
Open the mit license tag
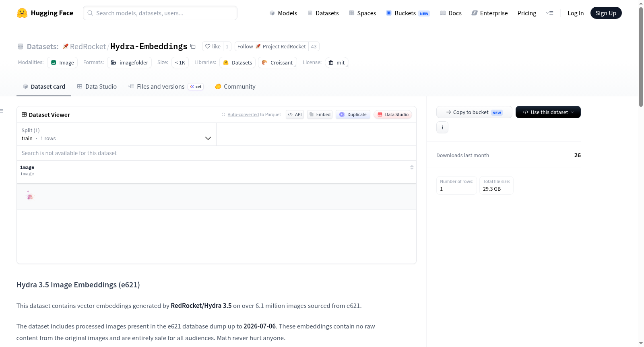[x=336, y=62]
